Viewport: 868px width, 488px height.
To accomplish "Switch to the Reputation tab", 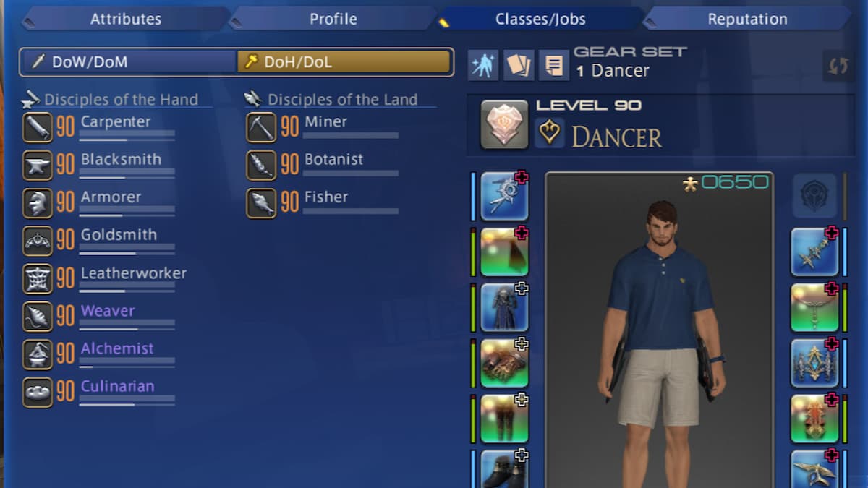I will [x=747, y=20].
